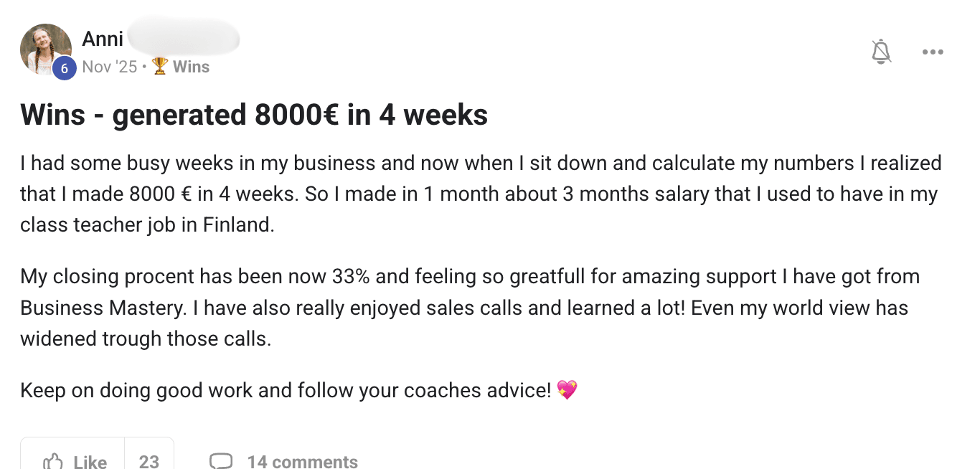The image size is (980, 469).
Task: Click the trophy icon beside Wins
Action: coord(160,67)
